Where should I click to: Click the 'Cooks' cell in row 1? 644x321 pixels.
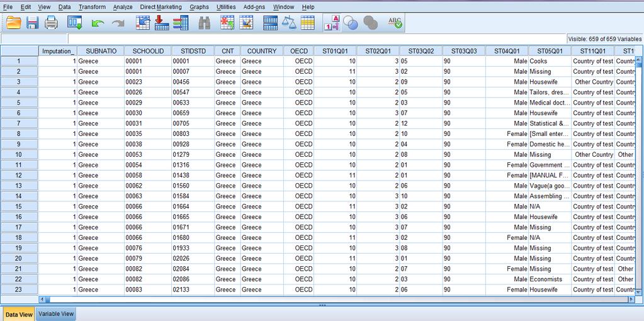[550, 61]
